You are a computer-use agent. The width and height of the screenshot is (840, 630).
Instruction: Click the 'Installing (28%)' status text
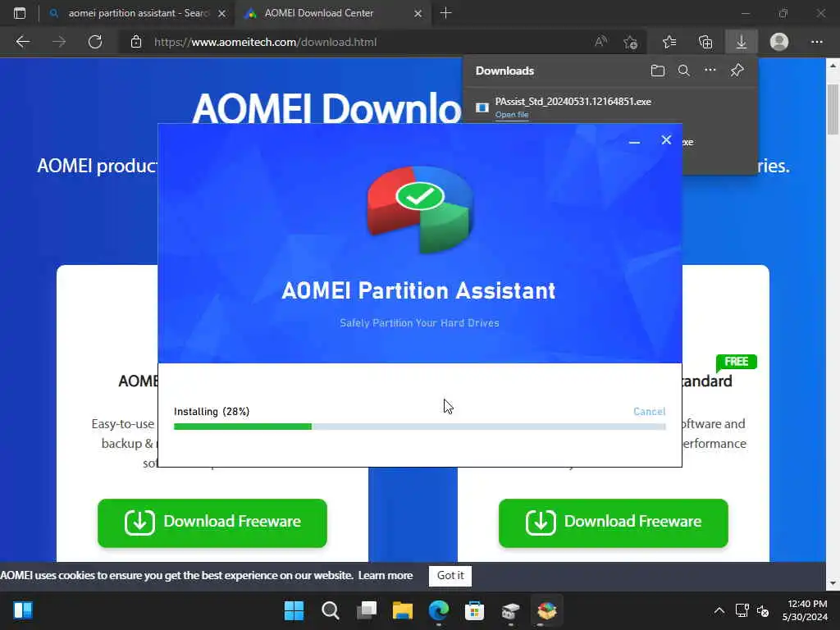pos(212,412)
